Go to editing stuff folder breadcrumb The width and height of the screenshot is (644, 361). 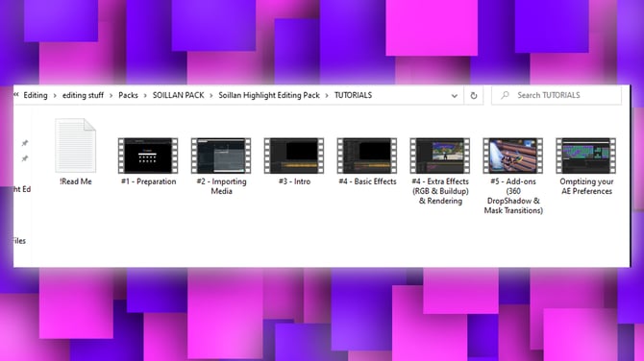(x=83, y=95)
